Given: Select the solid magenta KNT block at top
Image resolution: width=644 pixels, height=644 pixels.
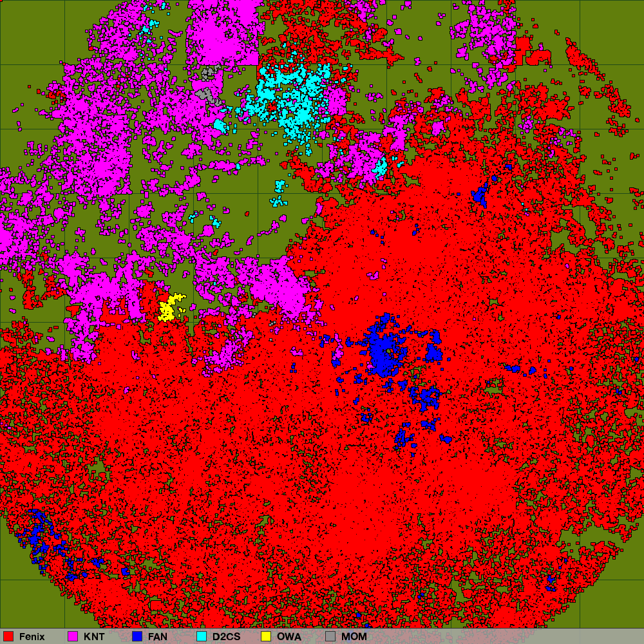Looking at the screenshot, I should coord(222,32).
